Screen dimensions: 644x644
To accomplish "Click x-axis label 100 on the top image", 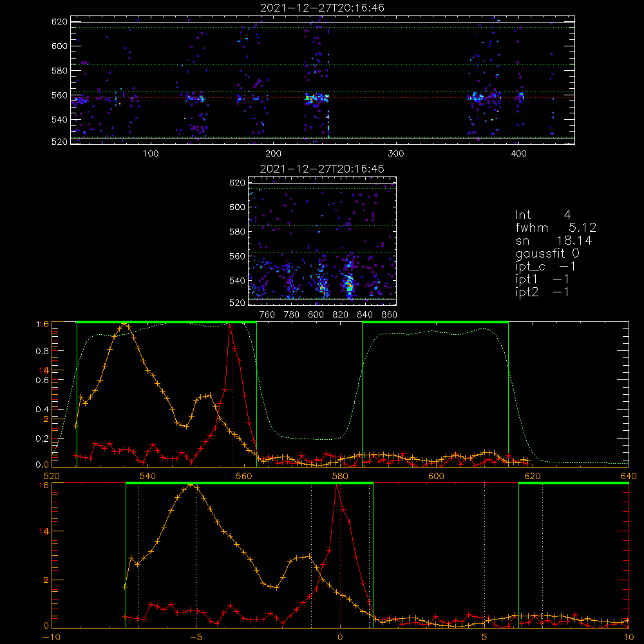I will pyautogui.click(x=151, y=154).
